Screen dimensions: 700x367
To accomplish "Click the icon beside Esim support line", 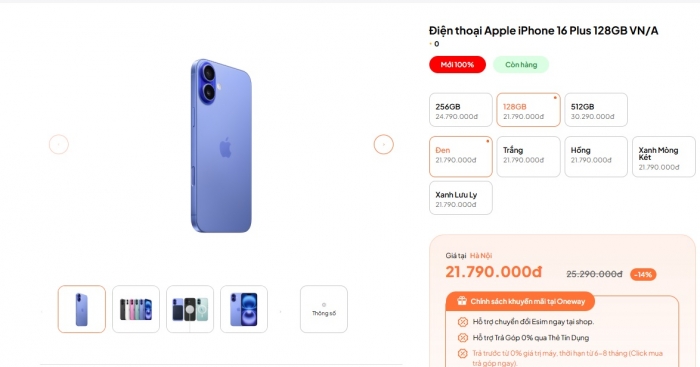I will click(462, 321).
